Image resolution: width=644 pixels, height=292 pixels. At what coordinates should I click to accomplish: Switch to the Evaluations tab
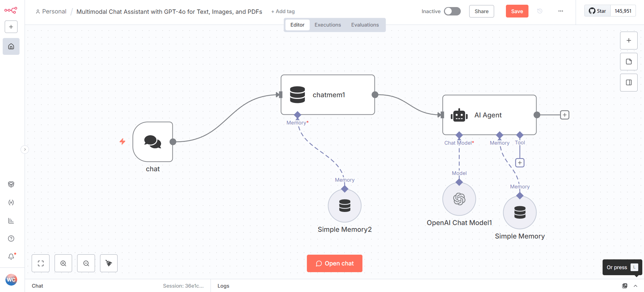[x=365, y=25]
